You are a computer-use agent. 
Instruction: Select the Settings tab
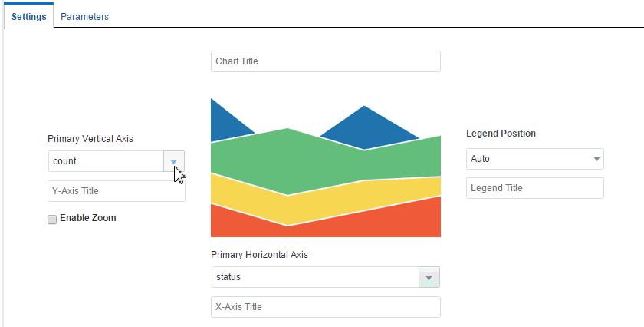pos(28,16)
